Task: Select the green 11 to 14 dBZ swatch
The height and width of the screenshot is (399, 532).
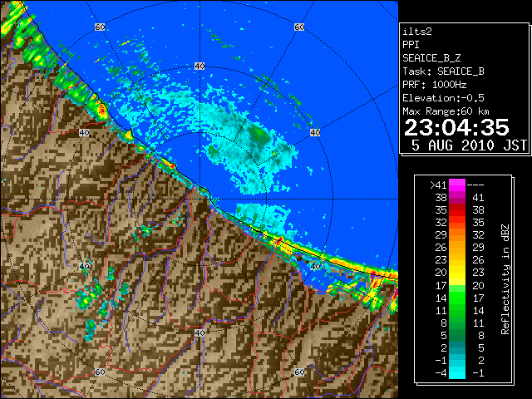Action: [x=457, y=310]
